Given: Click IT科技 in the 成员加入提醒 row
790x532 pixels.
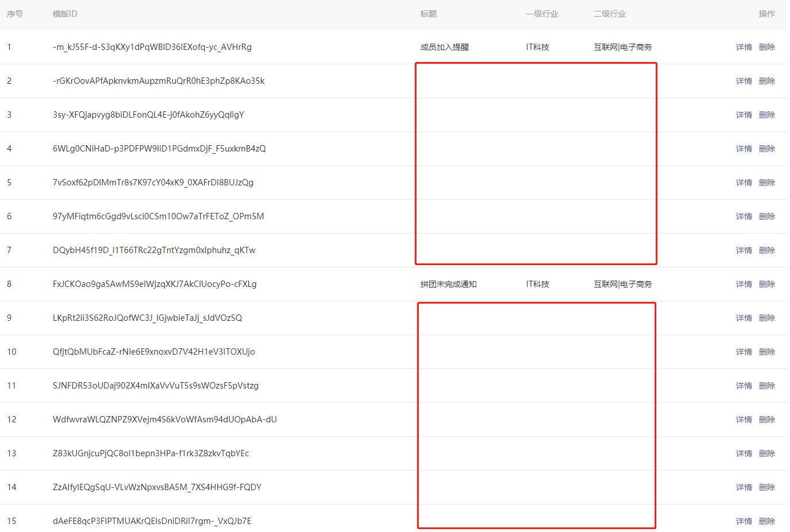Looking at the screenshot, I should click(538, 47).
